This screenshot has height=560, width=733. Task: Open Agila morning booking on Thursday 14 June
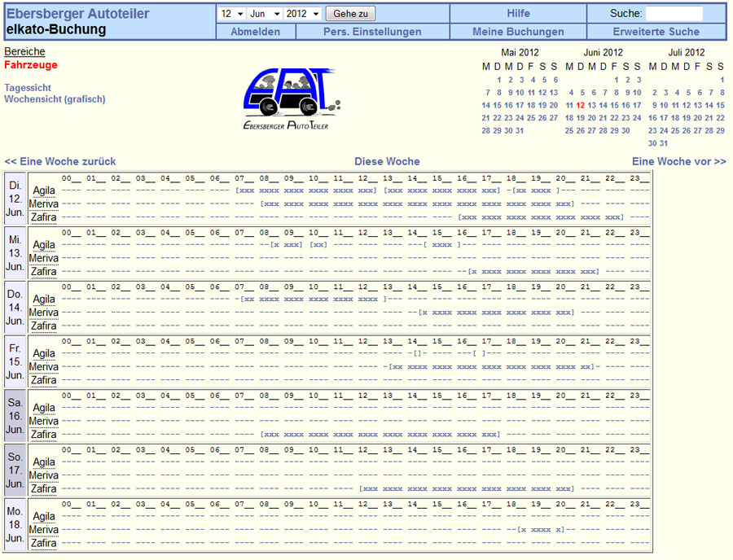pyautogui.click(x=314, y=299)
